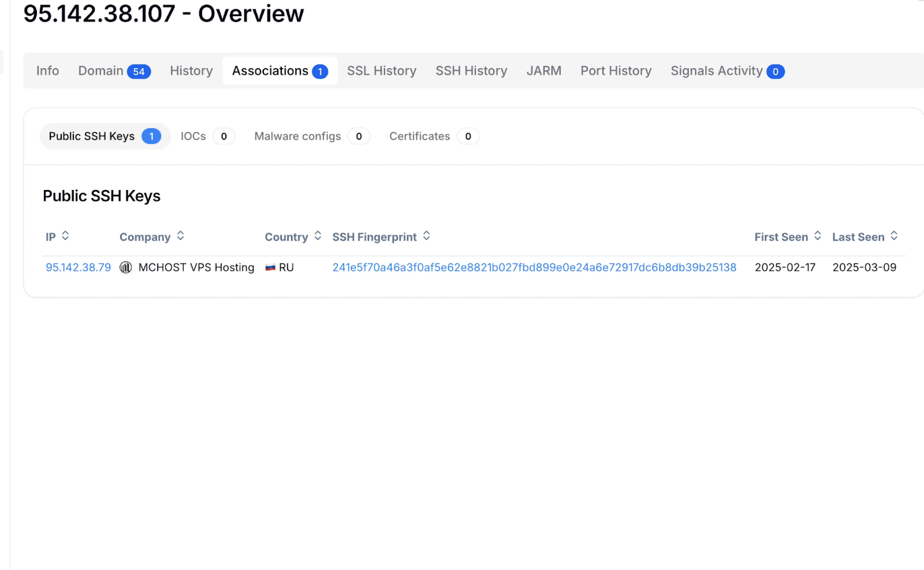Sort by Company column arrows
The width and height of the screenshot is (924, 570).
(181, 236)
